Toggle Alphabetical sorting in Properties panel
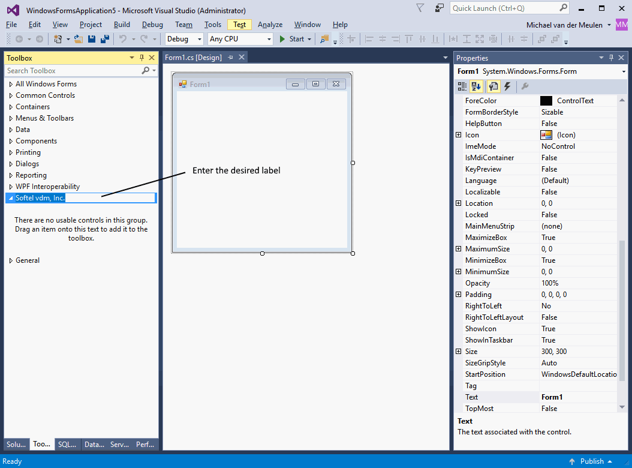632x468 pixels. pos(476,86)
